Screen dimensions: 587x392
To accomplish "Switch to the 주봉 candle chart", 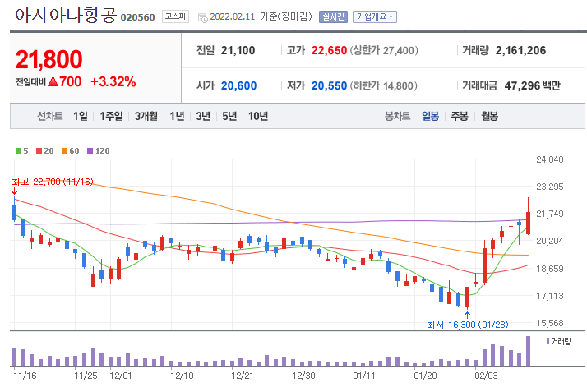I will tap(460, 116).
